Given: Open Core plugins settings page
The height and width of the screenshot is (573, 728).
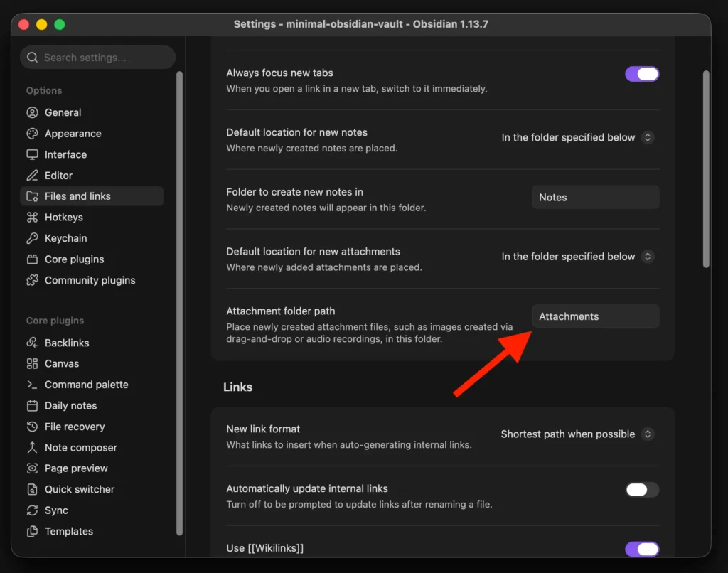Looking at the screenshot, I should [x=92, y=259].
